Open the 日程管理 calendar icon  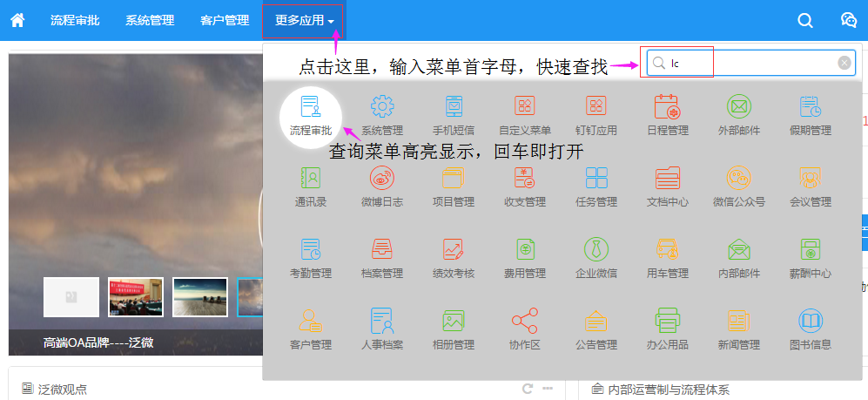667,106
